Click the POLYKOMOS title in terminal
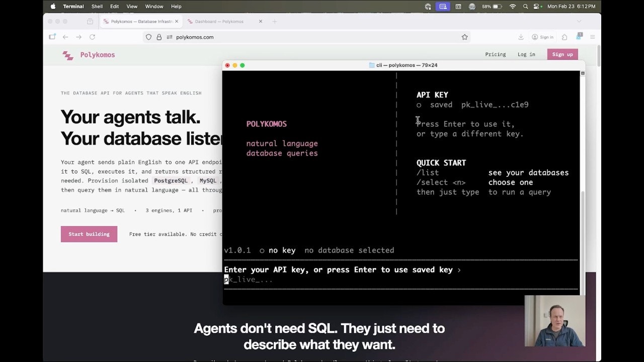 coord(267,124)
